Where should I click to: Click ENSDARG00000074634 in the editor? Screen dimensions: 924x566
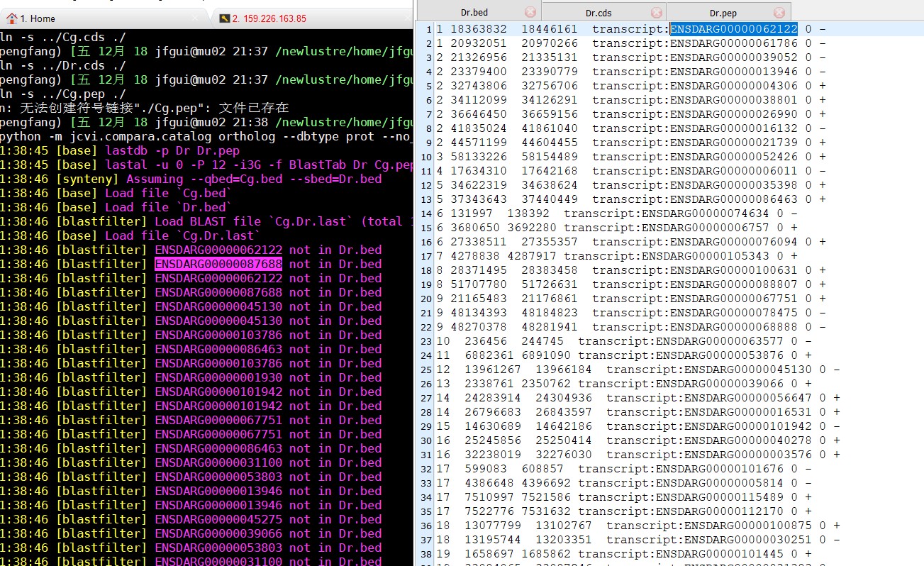(706, 213)
